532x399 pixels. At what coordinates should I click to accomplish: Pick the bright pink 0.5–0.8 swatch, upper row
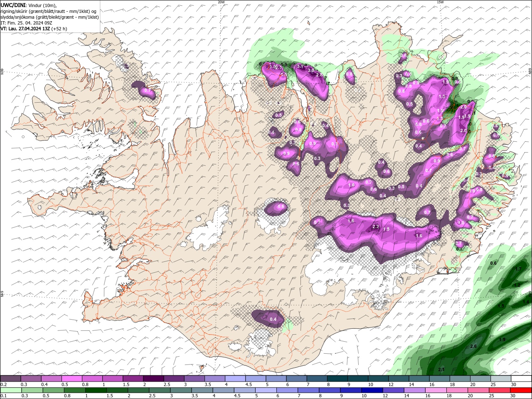71,379
